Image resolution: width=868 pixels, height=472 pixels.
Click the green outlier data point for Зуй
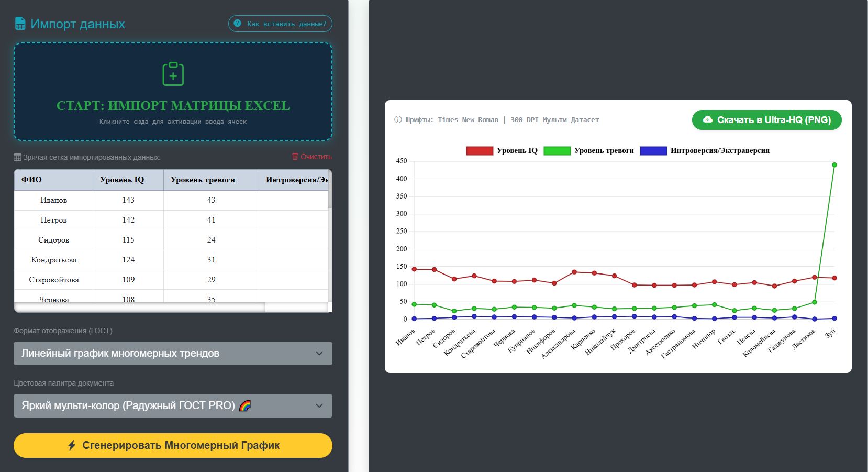(834, 165)
